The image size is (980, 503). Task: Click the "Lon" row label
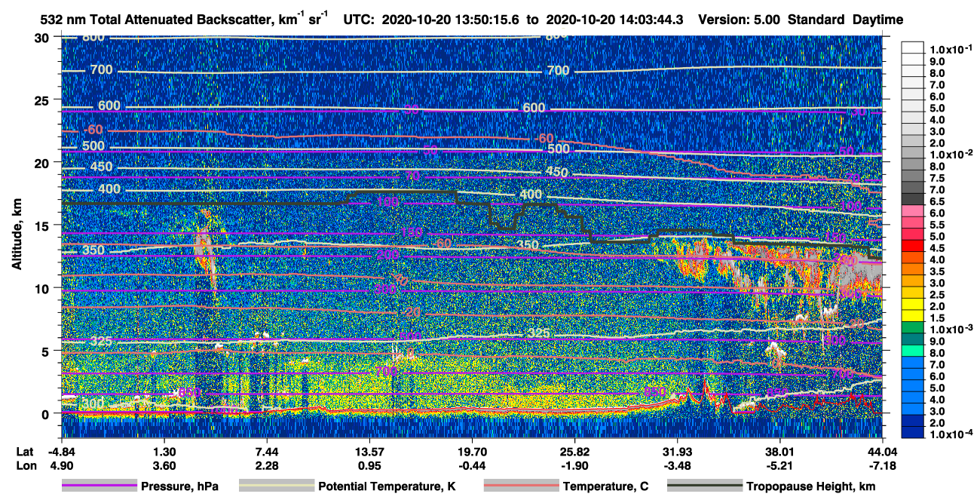26,466
